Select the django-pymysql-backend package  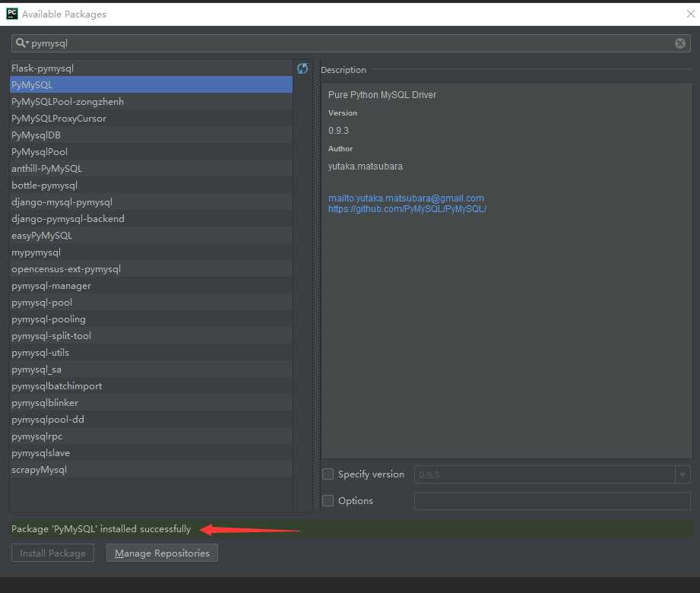coord(151,219)
